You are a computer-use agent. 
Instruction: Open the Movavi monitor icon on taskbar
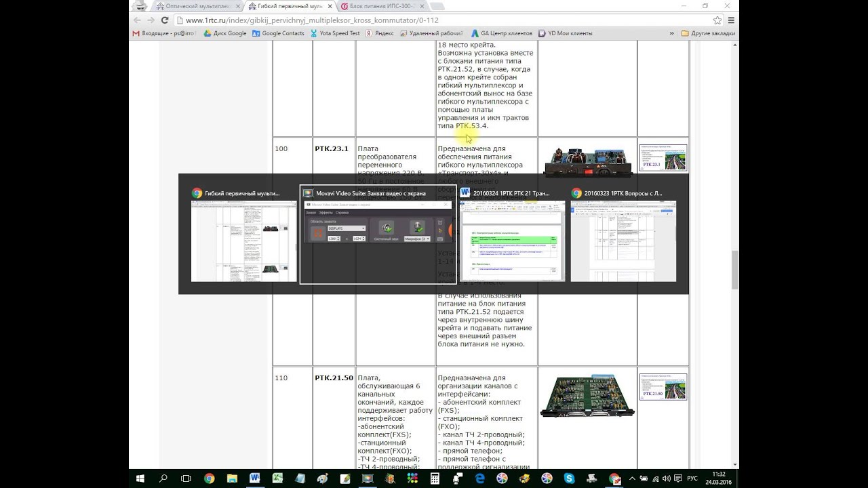click(x=368, y=479)
